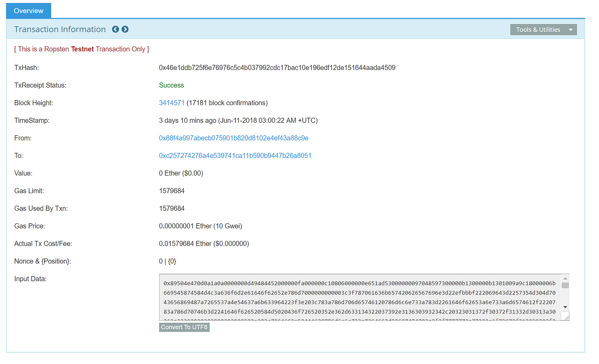Click the Input Data resize handle

click(566, 317)
